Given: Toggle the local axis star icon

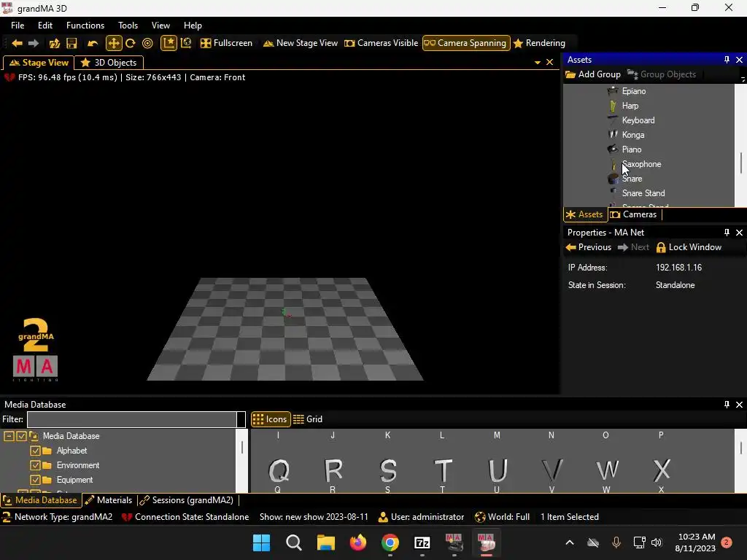Looking at the screenshot, I should (169, 43).
